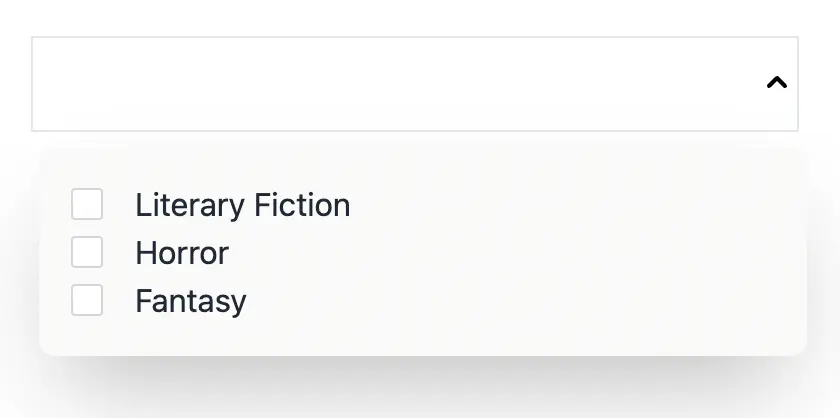Select the box left of Literary Fiction
This screenshot has height=418, width=840.
click(x=87, y=204)
